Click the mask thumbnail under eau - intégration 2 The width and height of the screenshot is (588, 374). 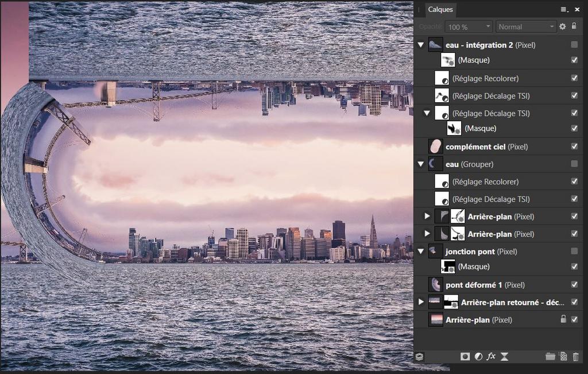click(448, 60)
